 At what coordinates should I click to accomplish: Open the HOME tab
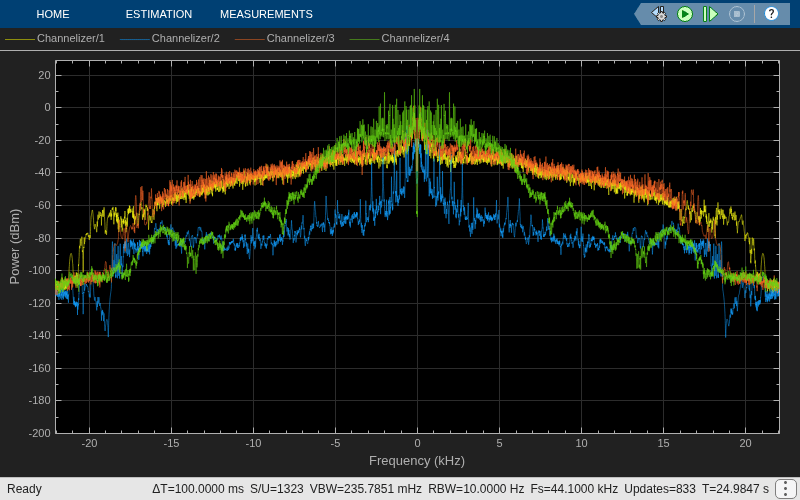[53, 14]
